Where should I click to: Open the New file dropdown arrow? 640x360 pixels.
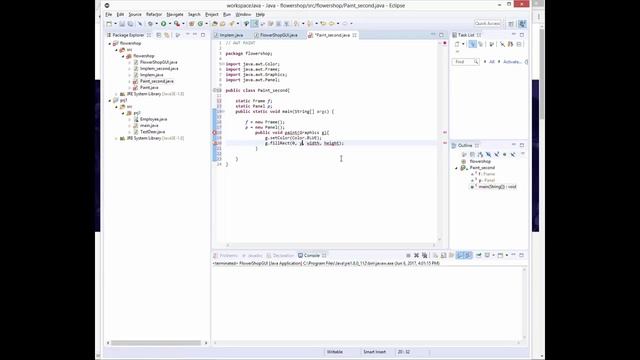pos(116,24)
